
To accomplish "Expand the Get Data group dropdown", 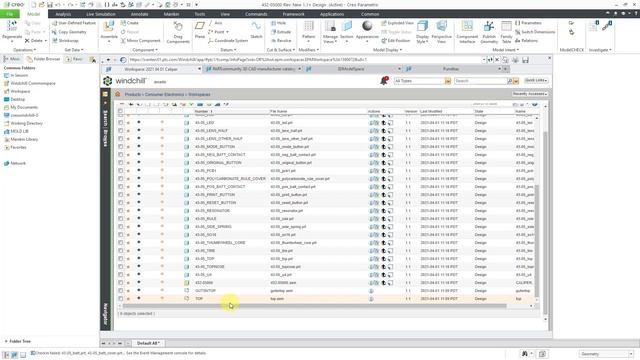I will (73, 50).
